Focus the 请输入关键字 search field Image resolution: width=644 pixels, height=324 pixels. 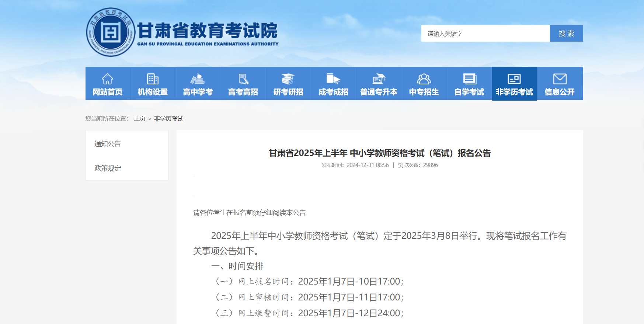click(485, 34)
